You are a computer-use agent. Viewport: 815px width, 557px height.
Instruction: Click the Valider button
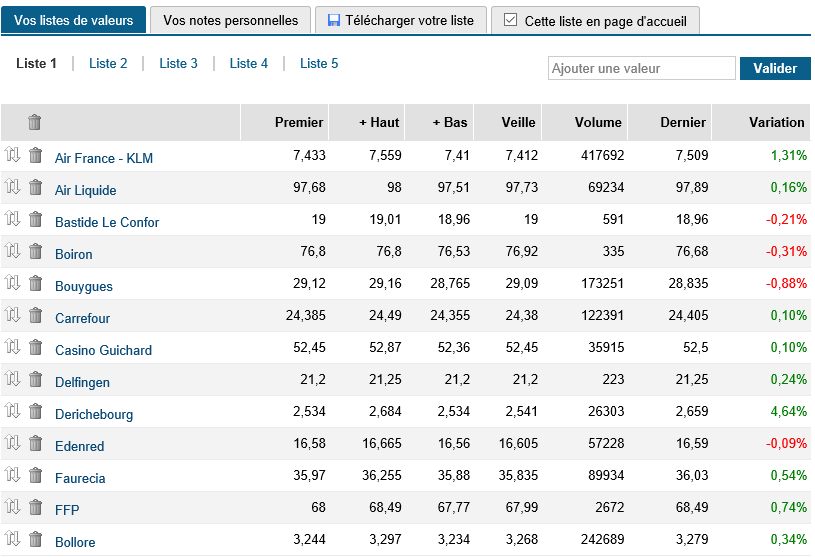pos(775,69)
